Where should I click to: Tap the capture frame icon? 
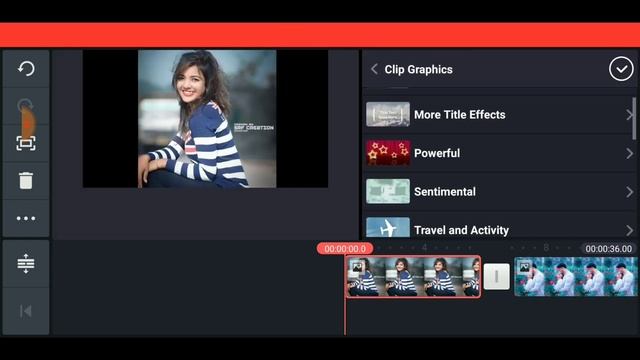coord(26,143)
